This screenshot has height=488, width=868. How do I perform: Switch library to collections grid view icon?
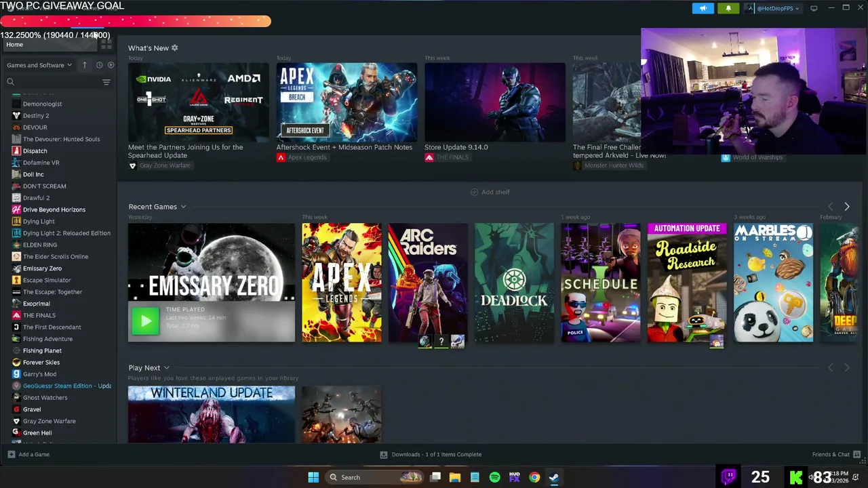coord(106,45)
